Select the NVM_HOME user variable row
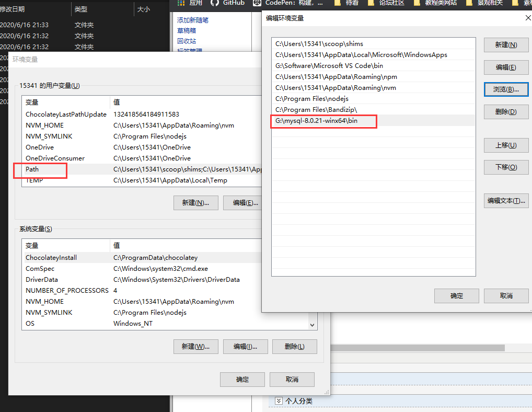532x412 pixels. 143,125
